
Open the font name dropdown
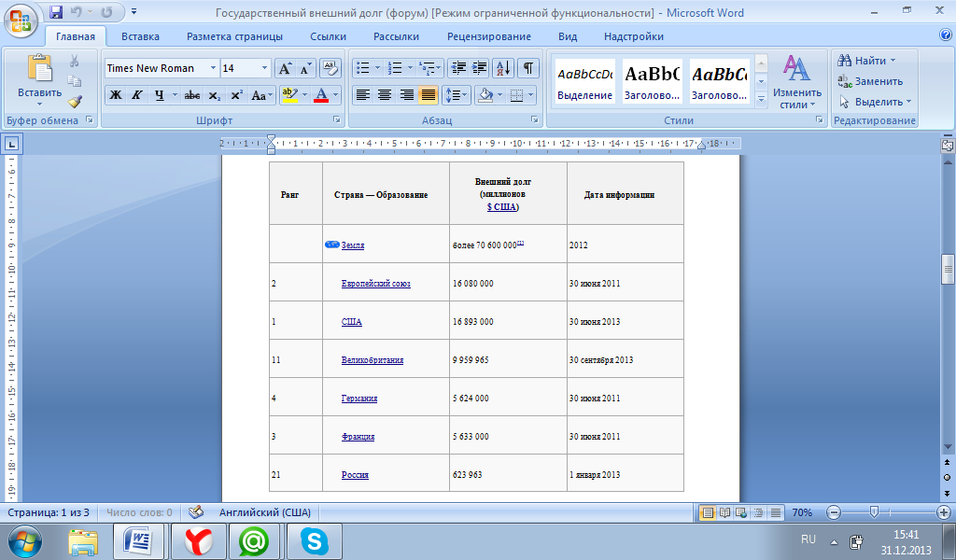[213, 68]
